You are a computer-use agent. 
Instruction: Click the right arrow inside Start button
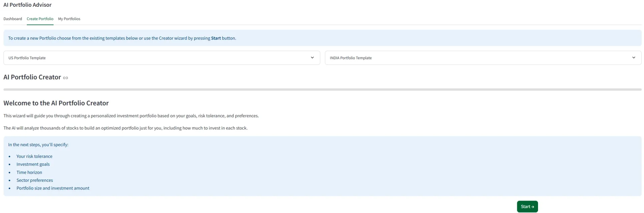533,207
